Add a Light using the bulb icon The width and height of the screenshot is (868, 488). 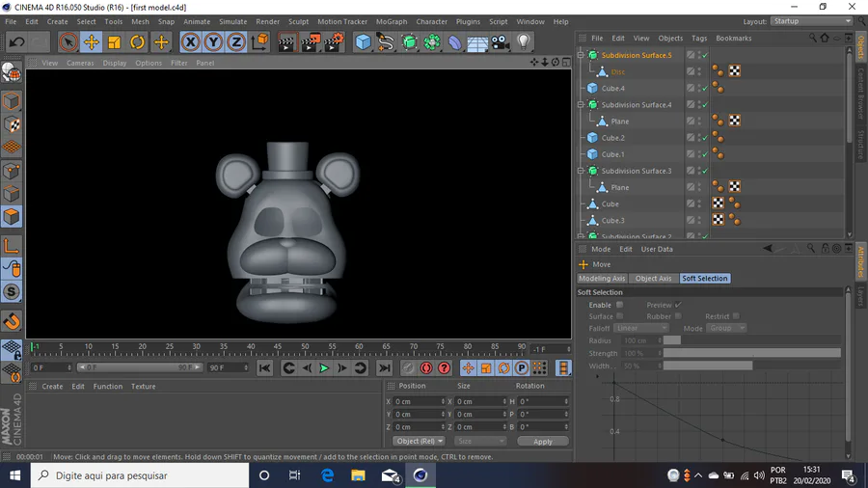pos(524,41)
